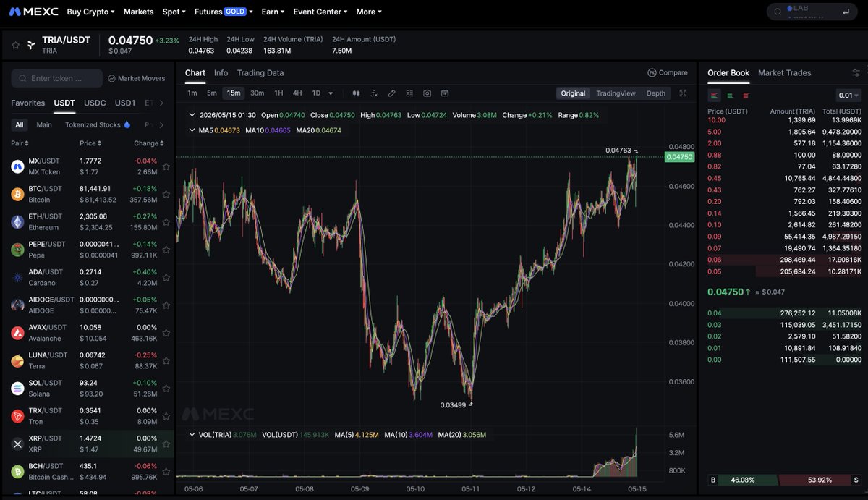This screenshot has height=500, width=868.
Task: Open the Buy Crypto dropdown menu
Action: point(90,12)
